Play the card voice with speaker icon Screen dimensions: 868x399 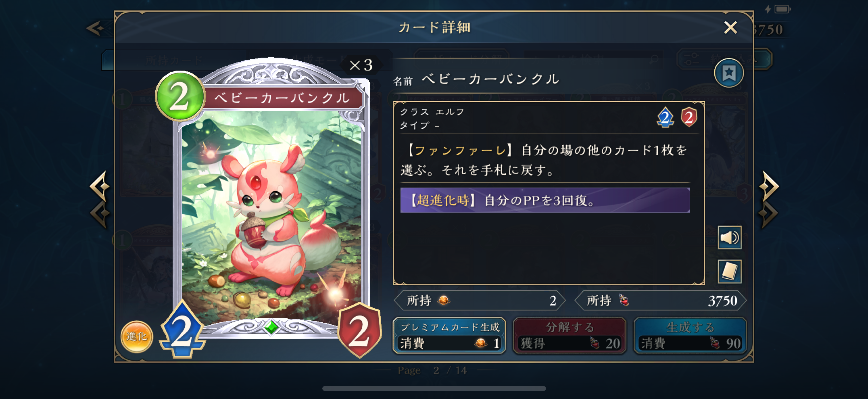tap(729, 237)
